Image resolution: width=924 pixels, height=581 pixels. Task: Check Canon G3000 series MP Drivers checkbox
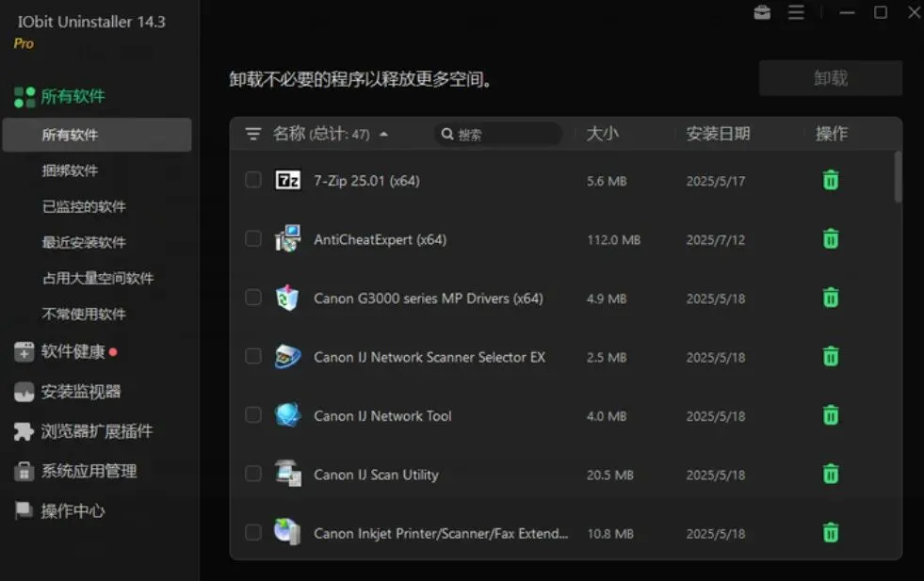point(252,297)
